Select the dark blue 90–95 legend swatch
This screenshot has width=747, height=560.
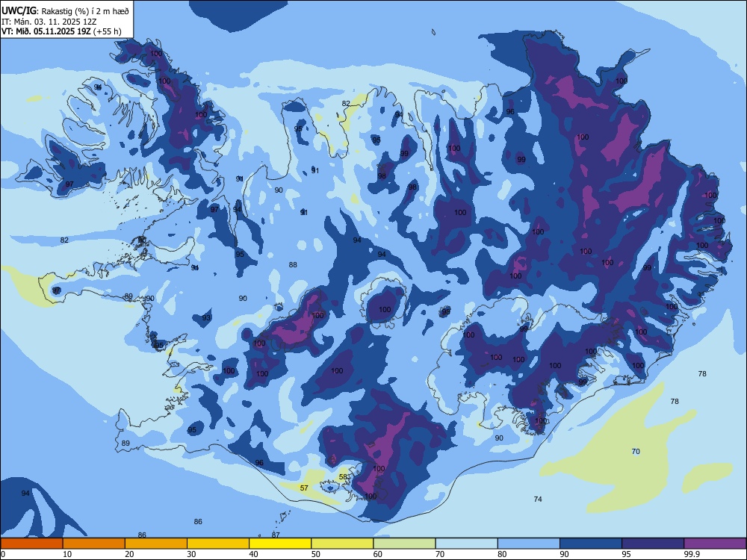(591, 544)
